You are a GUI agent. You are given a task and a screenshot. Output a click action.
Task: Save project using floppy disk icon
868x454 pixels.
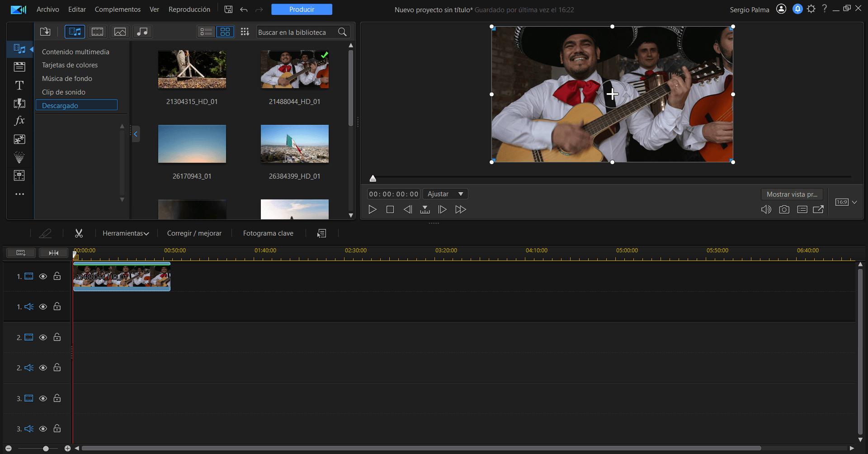(228, 9)
